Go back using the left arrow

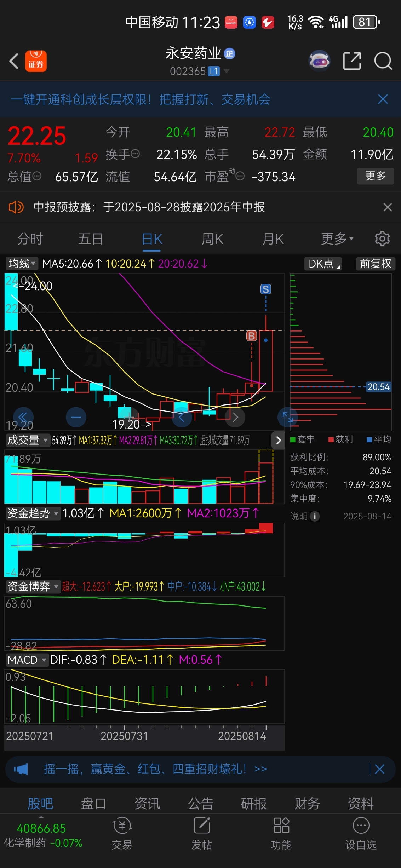click(14, 61)
